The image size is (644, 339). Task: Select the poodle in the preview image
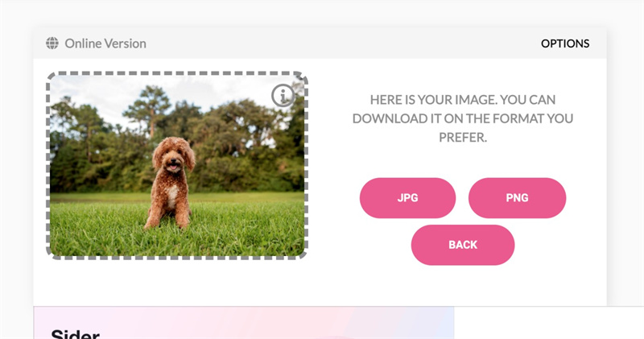(x=171, y=183)
